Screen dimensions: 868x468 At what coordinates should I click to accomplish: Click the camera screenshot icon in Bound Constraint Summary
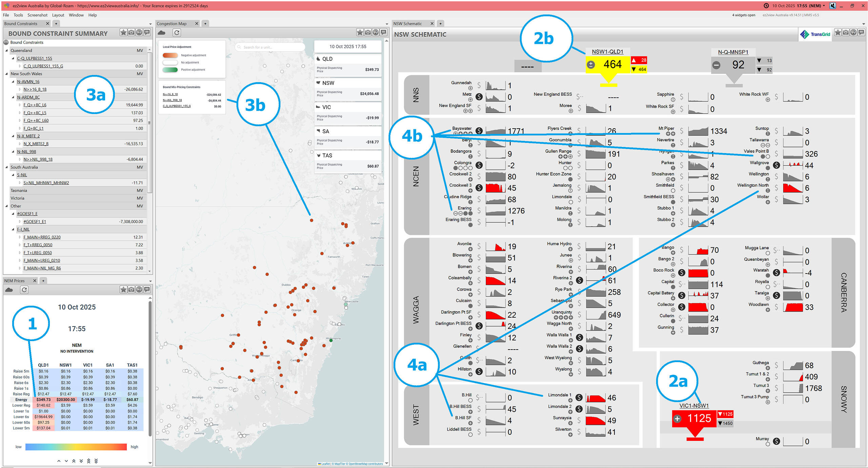pos(131,33)
